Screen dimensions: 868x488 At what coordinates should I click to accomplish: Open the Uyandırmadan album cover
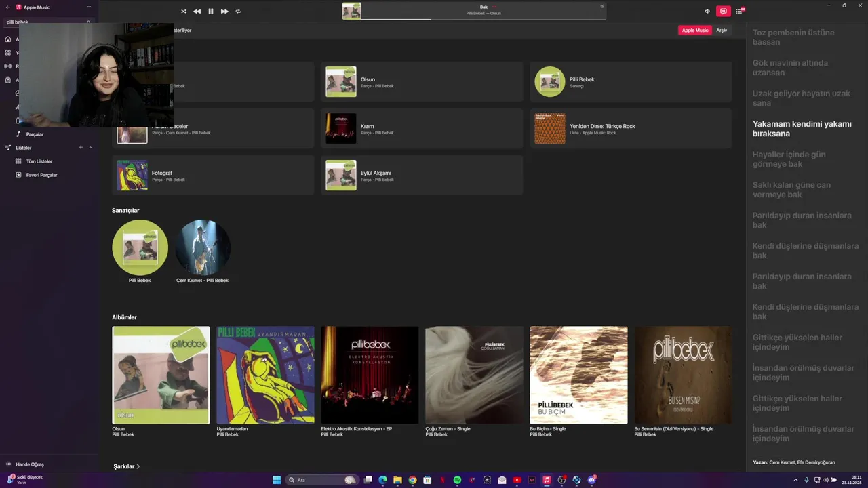[265, 375]
